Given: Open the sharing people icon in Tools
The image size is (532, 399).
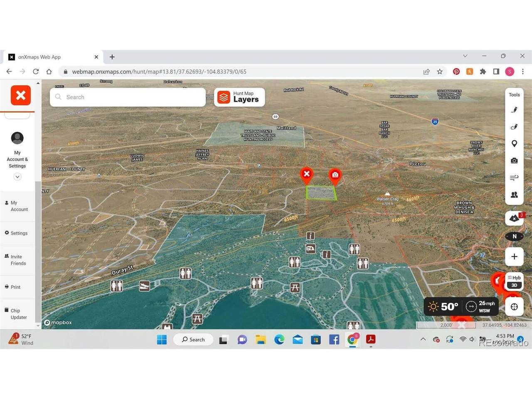Looking at the screenshot, I should click(x=514, y=195).
